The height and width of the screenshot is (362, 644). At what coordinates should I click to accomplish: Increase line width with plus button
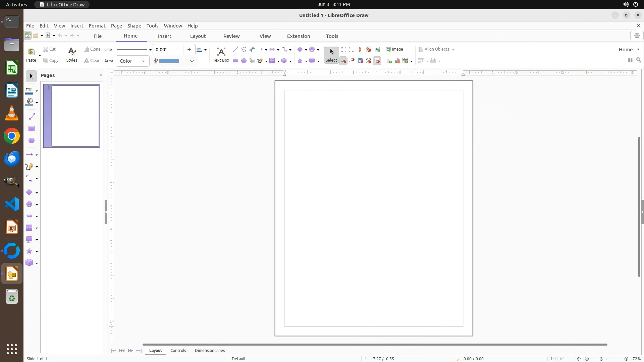tap(189, 50)
